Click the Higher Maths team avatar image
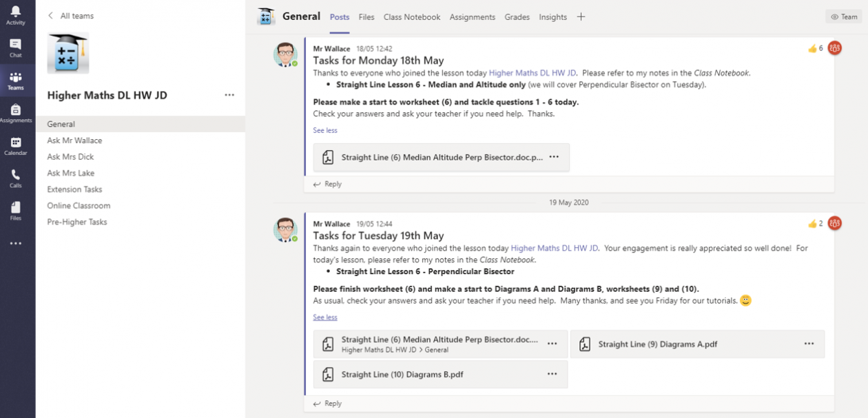Image resolution: width=868 pixels, height=418 pixels. [x=68, y=53]
